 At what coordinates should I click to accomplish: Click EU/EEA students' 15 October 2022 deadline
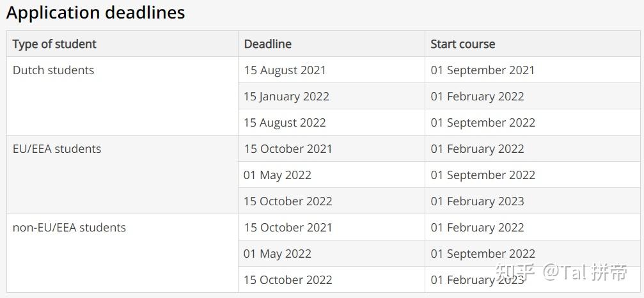(288, 201)
